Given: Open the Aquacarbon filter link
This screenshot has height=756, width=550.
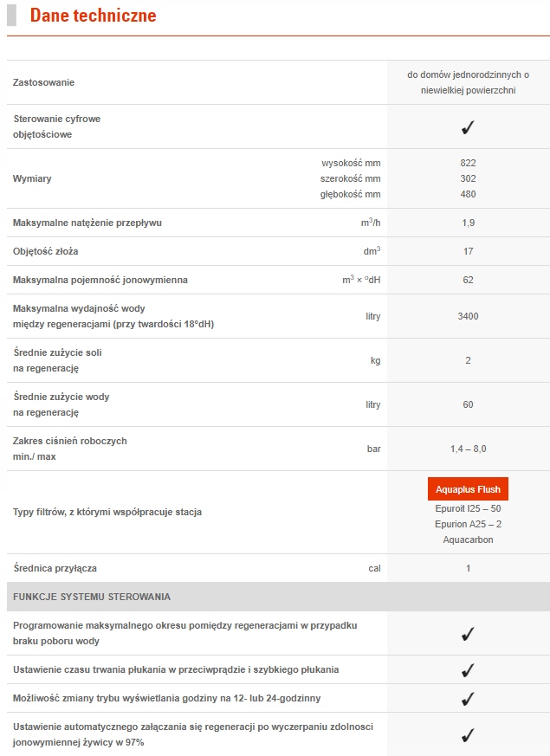Looking at the screenshot, I should pos(468,540).
